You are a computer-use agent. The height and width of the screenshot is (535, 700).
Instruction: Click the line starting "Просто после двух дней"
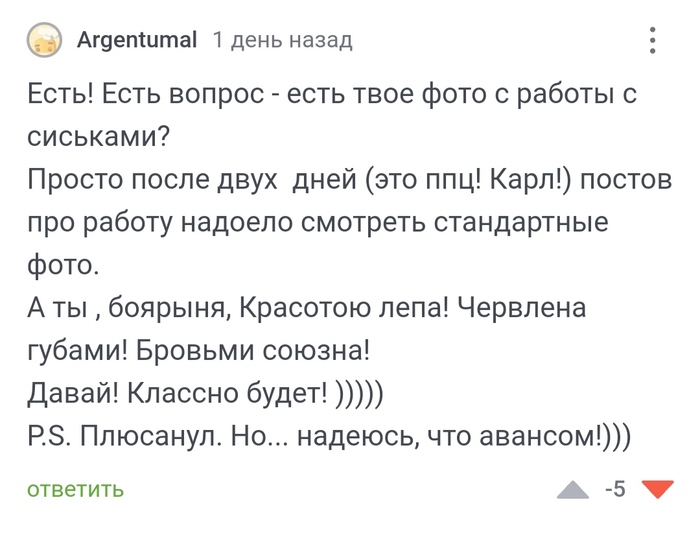tap(341, 181)
